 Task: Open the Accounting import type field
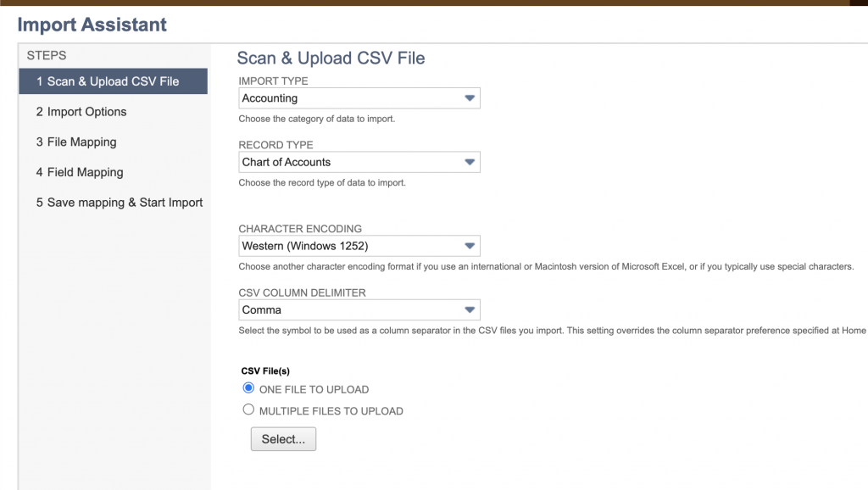(x=348, y=98)
